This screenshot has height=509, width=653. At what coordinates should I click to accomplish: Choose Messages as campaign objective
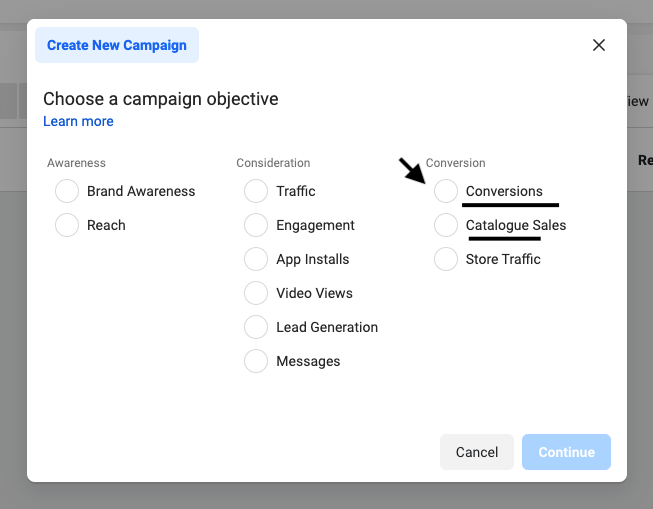tap(256, 361)
